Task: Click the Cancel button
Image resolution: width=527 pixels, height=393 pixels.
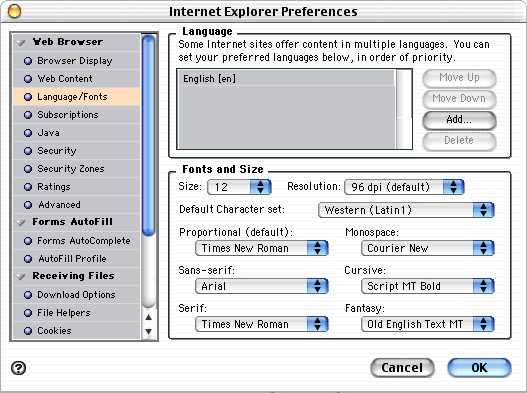Action: (x=402, y=368)
